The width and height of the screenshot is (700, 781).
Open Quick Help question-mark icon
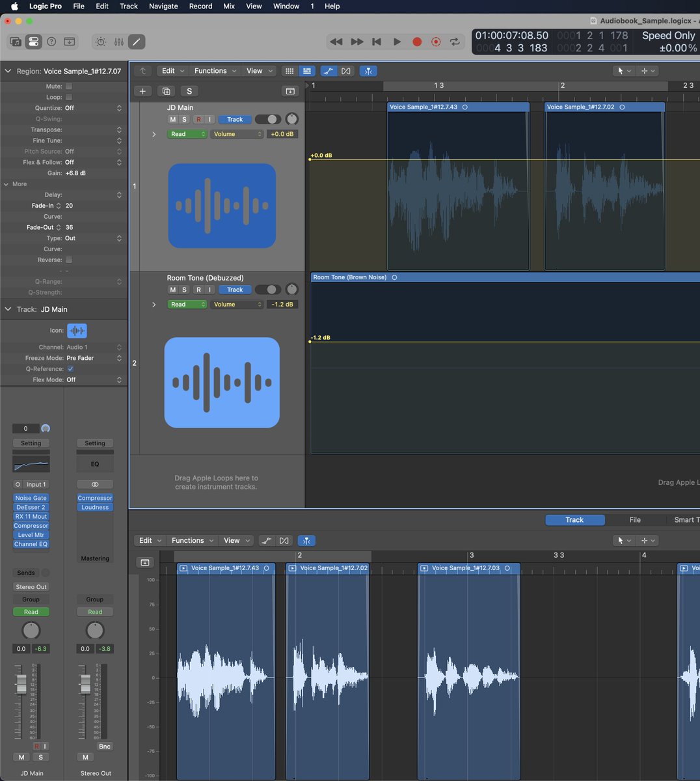pos(51,42)
